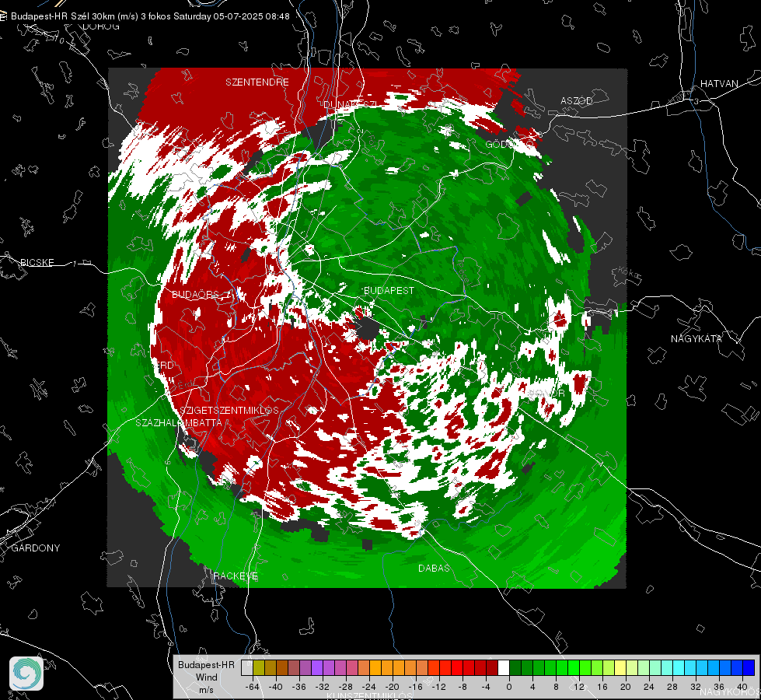
Task: Click the -64 legend scale value
Action: pos(253,687)
